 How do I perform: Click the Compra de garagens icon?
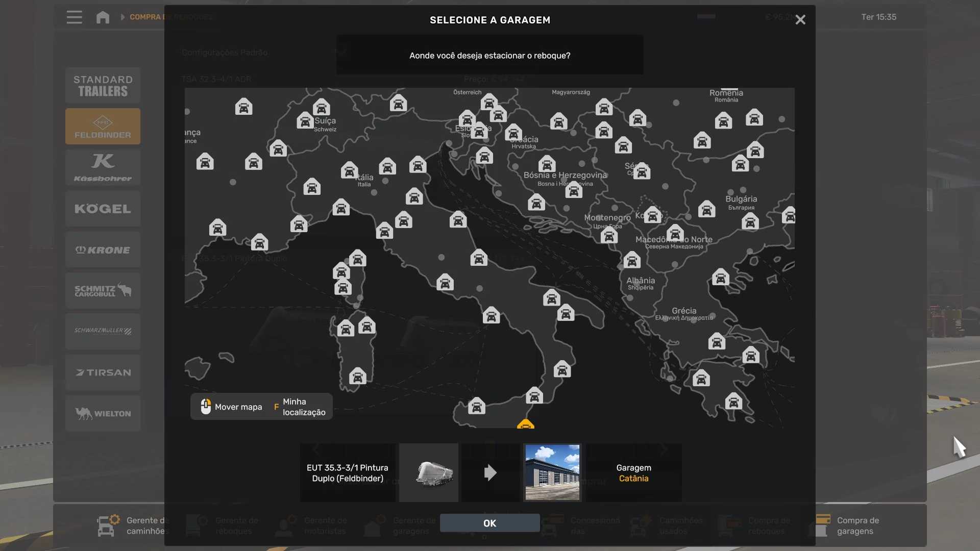(x=823, y=525)
